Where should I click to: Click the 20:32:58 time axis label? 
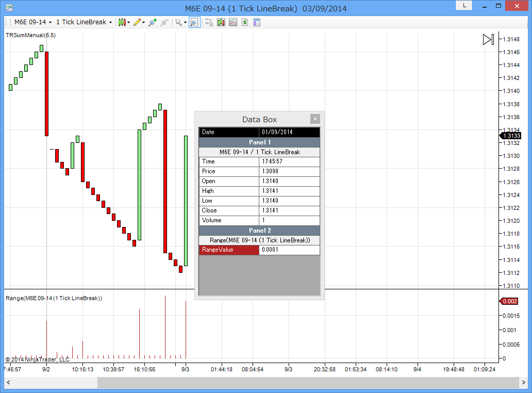pyautogui.click(x=325, y=369)
